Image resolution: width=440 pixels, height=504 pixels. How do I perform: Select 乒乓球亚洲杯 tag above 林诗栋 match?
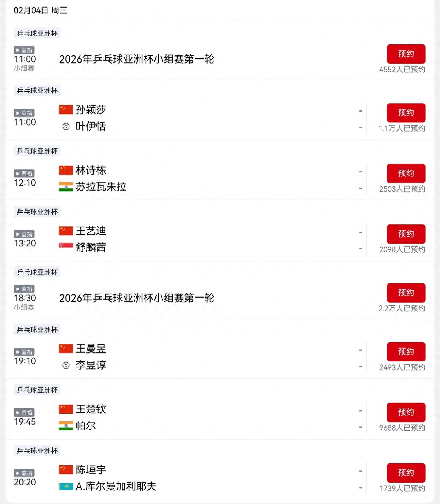[x=37, y=151]
